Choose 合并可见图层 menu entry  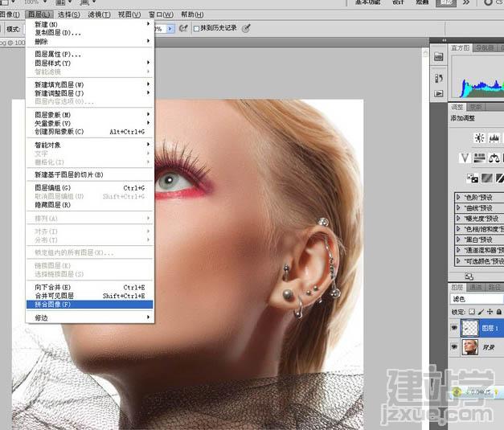pyautogui.click(x=89, y=296)
